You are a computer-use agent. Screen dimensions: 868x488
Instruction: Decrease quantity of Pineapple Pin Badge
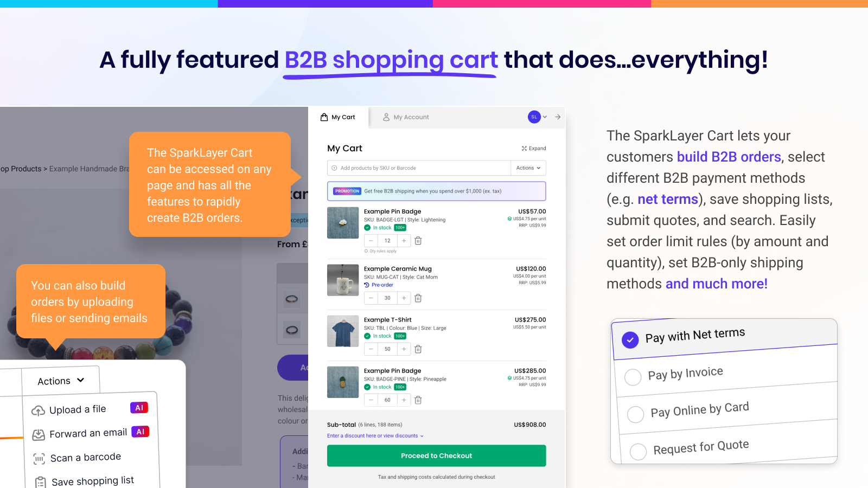click(x=371, y=400)
